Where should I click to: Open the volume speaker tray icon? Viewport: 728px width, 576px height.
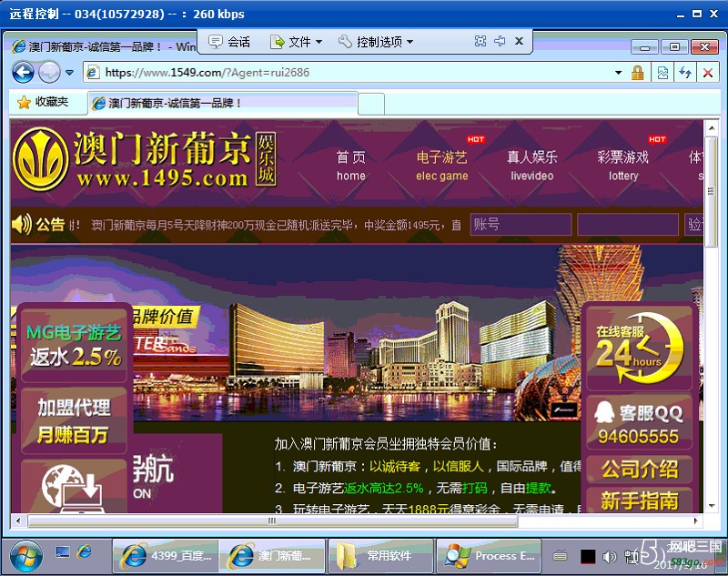pos(610,556)
